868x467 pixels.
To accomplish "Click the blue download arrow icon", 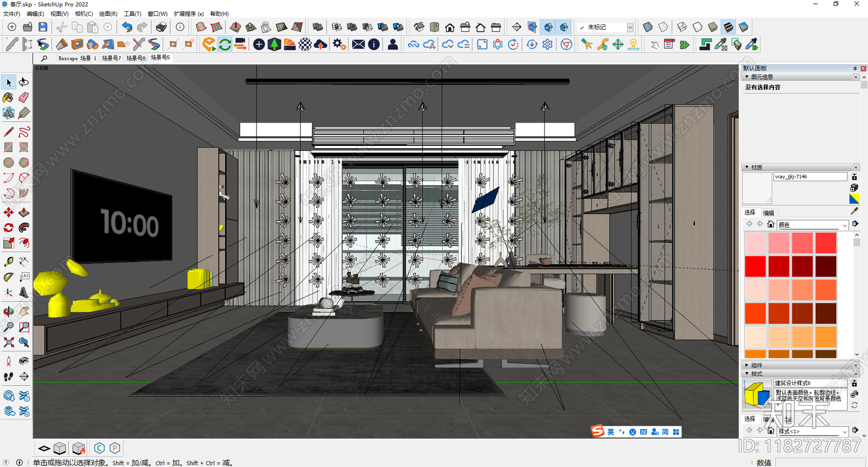I will [532, 44].
